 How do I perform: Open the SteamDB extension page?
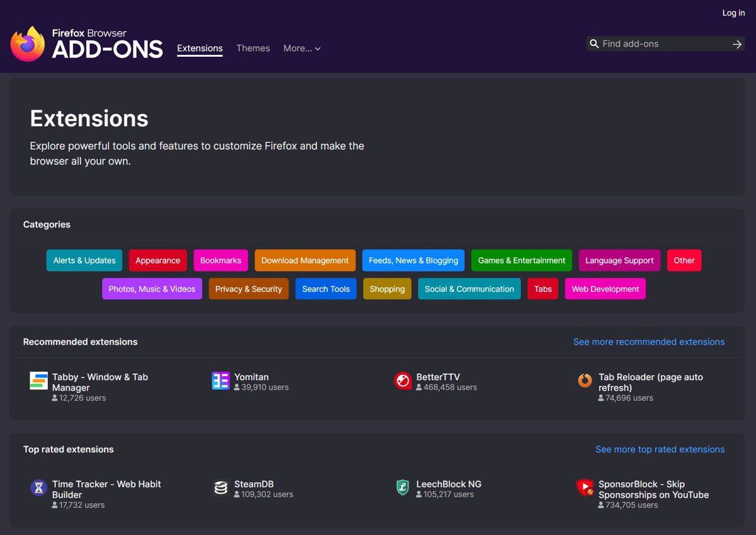[254, 484]
